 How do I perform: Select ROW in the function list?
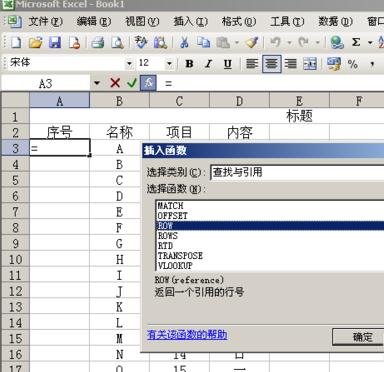[270, 226]
